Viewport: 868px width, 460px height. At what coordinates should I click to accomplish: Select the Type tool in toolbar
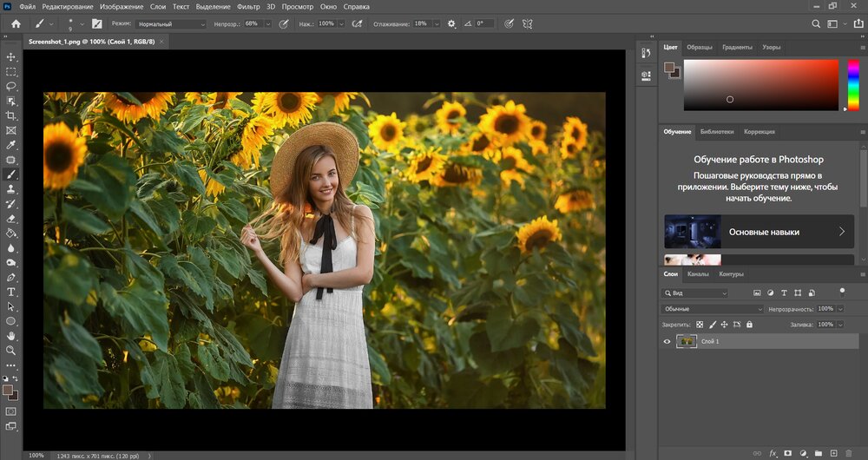click(11, 292)
